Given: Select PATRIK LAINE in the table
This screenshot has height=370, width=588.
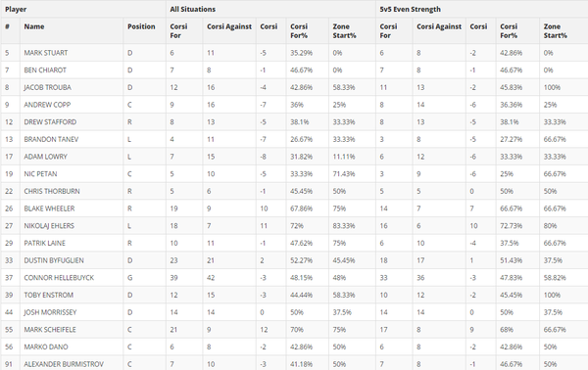Looking at the screenshot, I should coord(45,243).
